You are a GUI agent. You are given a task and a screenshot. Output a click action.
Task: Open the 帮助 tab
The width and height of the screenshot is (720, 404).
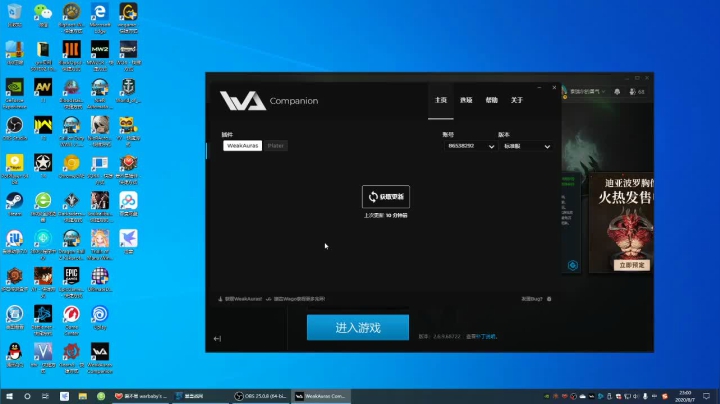(491, 100)
